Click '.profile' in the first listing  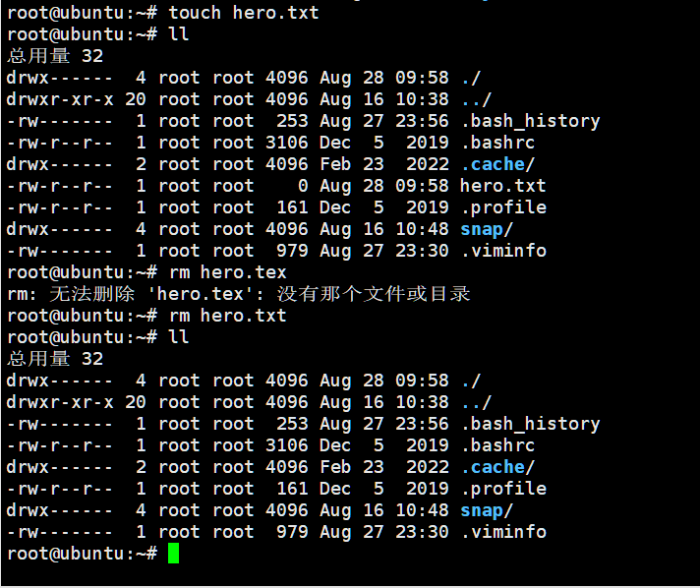503,207
